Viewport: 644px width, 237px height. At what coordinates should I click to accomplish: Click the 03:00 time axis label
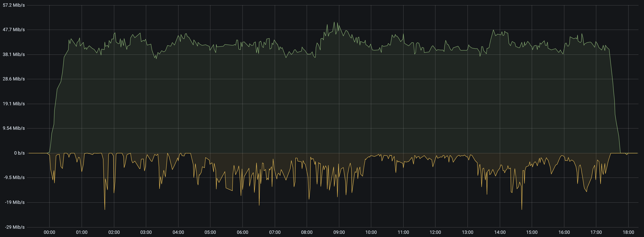click(146, 232)
